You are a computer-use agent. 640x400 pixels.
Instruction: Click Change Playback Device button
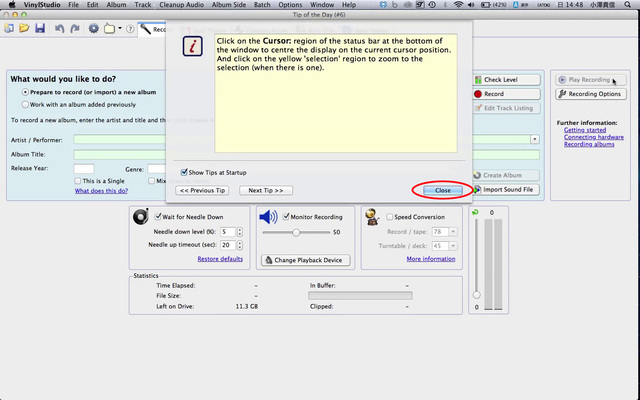coord(306,260)
